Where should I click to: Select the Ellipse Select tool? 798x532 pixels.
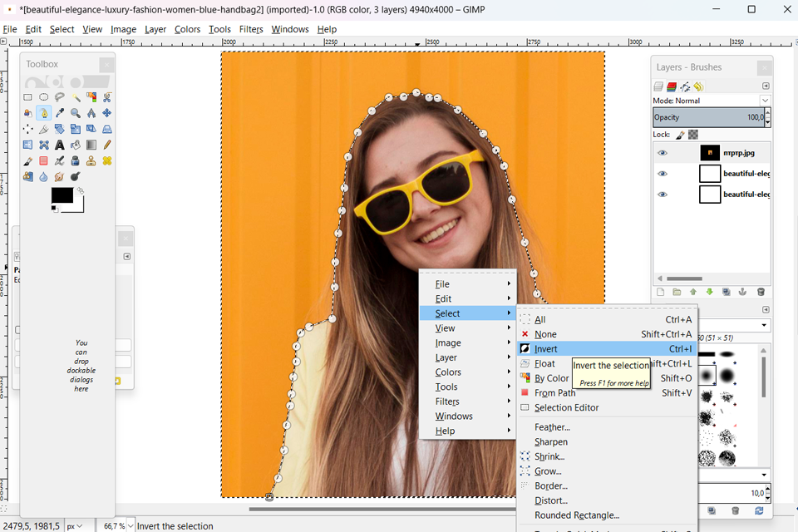pyautogui.click(x=44, y=96)
